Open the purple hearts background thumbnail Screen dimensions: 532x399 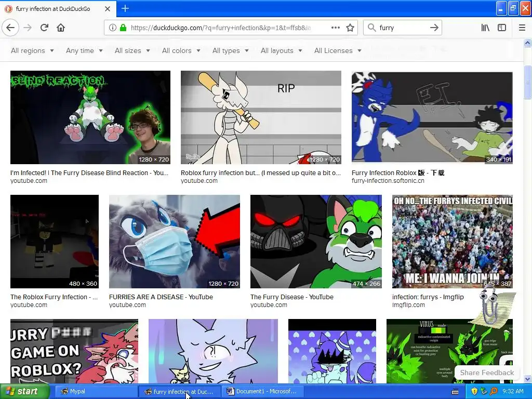pyautogui.click(x=332, y=351)
